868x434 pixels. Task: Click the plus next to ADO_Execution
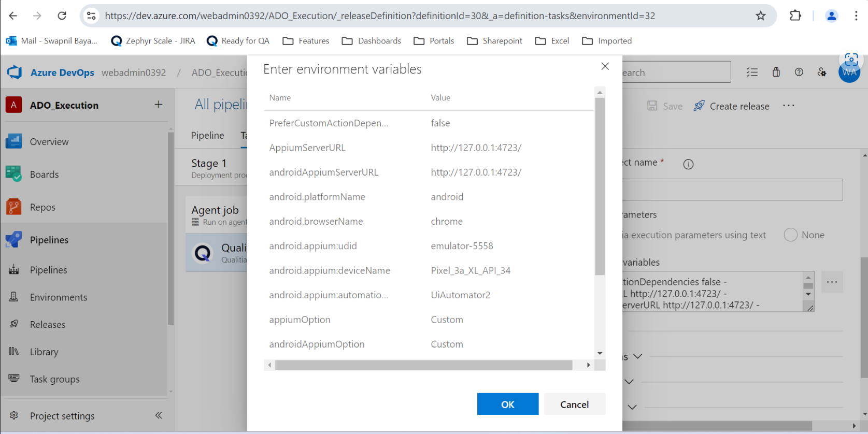159,105
